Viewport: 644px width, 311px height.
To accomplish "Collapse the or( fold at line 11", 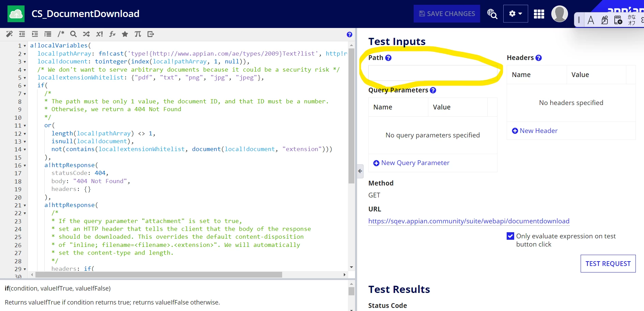I will pyautogui.click(x=25, y=126).
